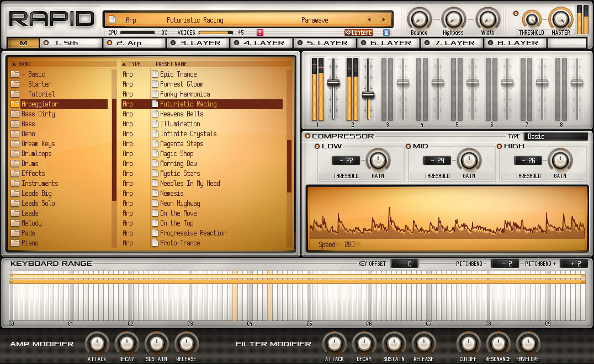
Task: Sort by the TYPE column header arrow
Action: pos(124,64)
